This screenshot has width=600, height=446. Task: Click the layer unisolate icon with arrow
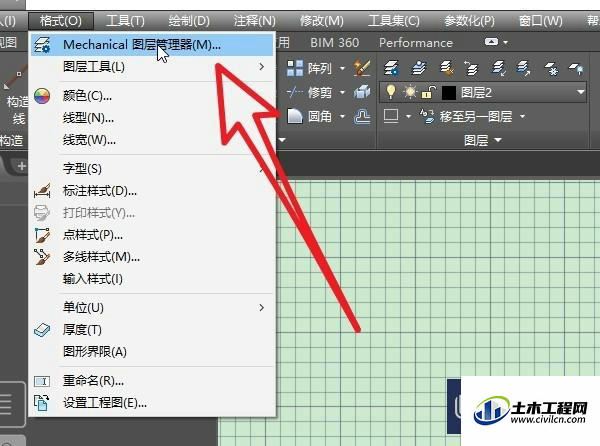click(x=524, y=68)
